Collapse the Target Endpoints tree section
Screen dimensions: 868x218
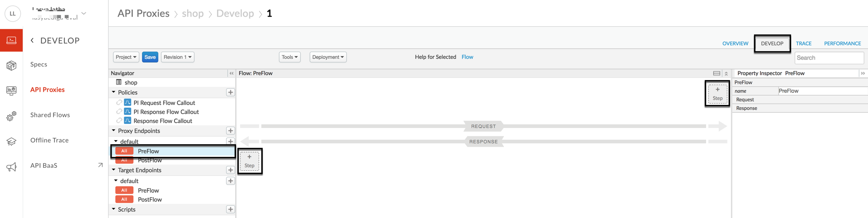click(114, 170)
